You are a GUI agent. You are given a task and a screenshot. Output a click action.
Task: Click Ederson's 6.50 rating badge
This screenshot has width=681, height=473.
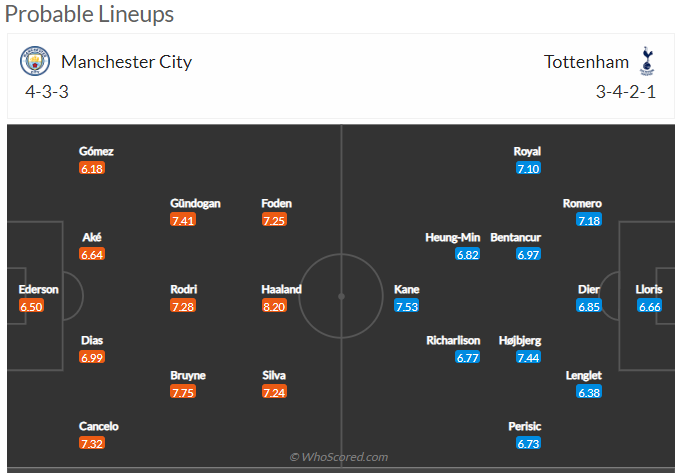31,306
